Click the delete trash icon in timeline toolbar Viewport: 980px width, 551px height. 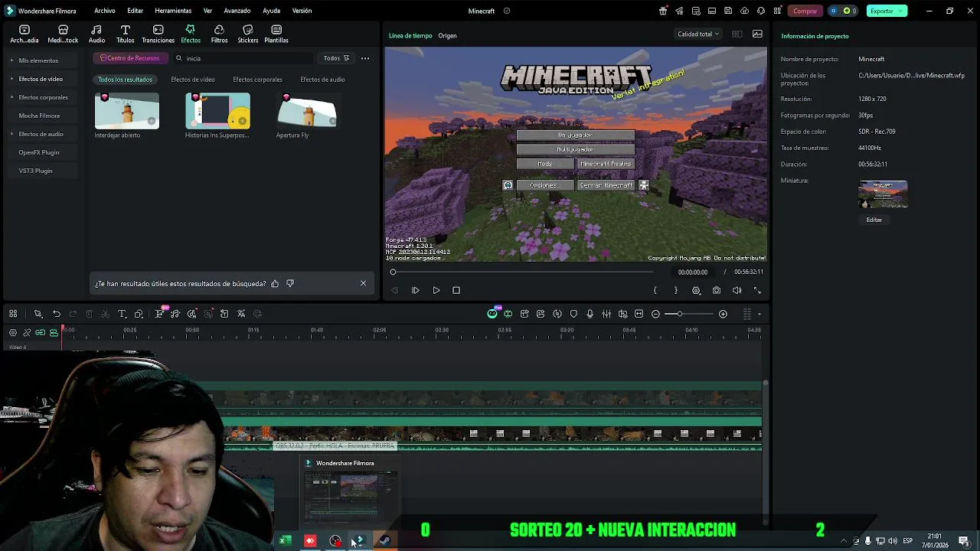[x=89, y=314]
